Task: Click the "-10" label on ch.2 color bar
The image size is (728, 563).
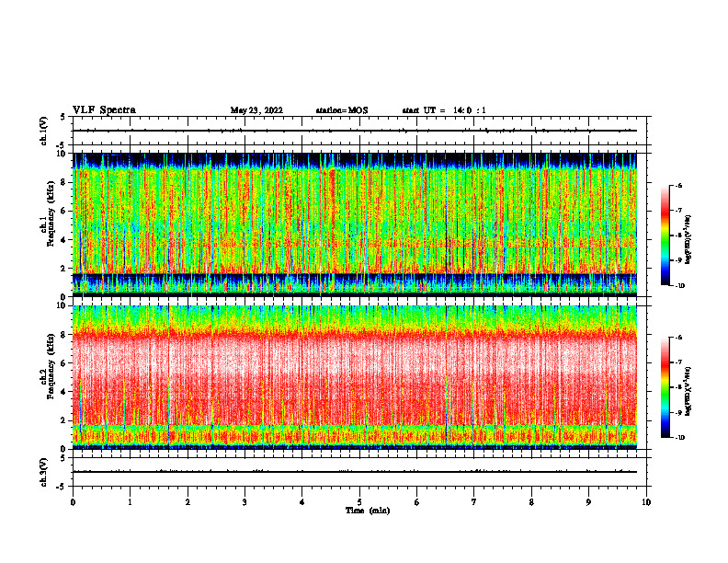Action: (x=680, y=438)
